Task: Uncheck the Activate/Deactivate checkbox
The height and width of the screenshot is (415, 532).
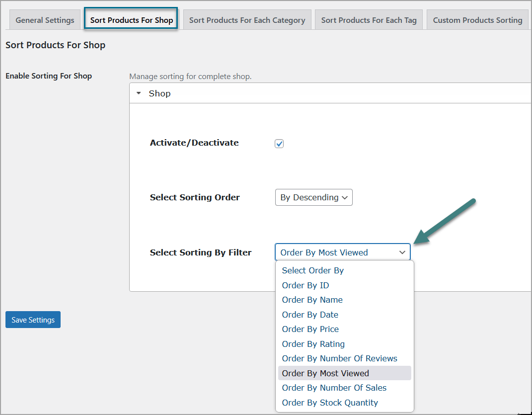Action: pos(279,144)
